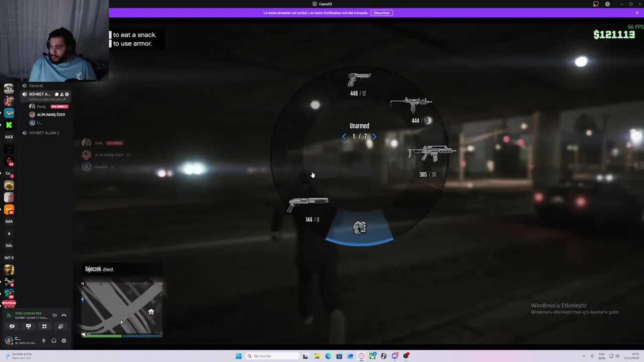This screenshot has height=362, width=644.
Task: Show next weapon with right arrow
Action: [x=374, y=137]
